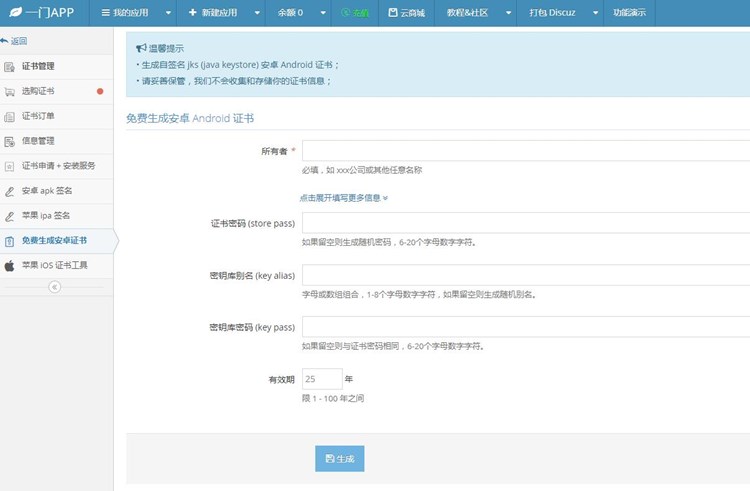Click the 证书管理 sidebar icon
The width and height of the screenshot is (750, 491).
(x=10, y=66)
